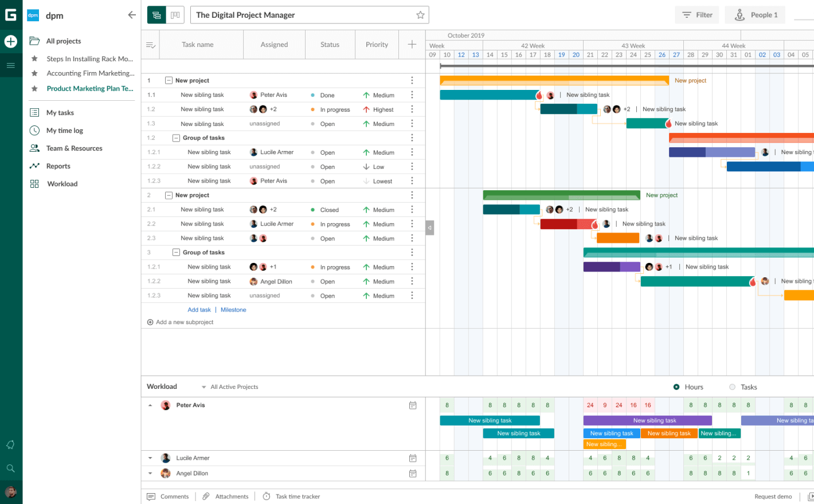This screenshot has width=814, height=504.
Task: Click the search icon in the sidebar
Action: click(x=10, y=468)
